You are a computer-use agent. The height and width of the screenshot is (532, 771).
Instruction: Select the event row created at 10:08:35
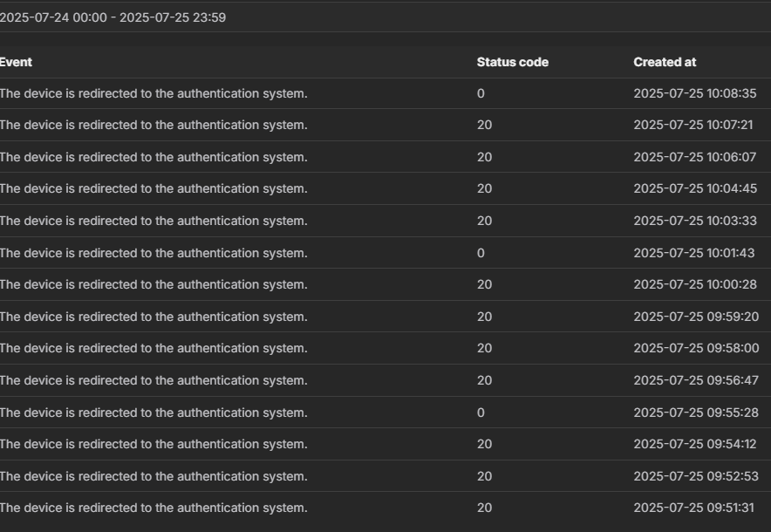click(154, 93)
